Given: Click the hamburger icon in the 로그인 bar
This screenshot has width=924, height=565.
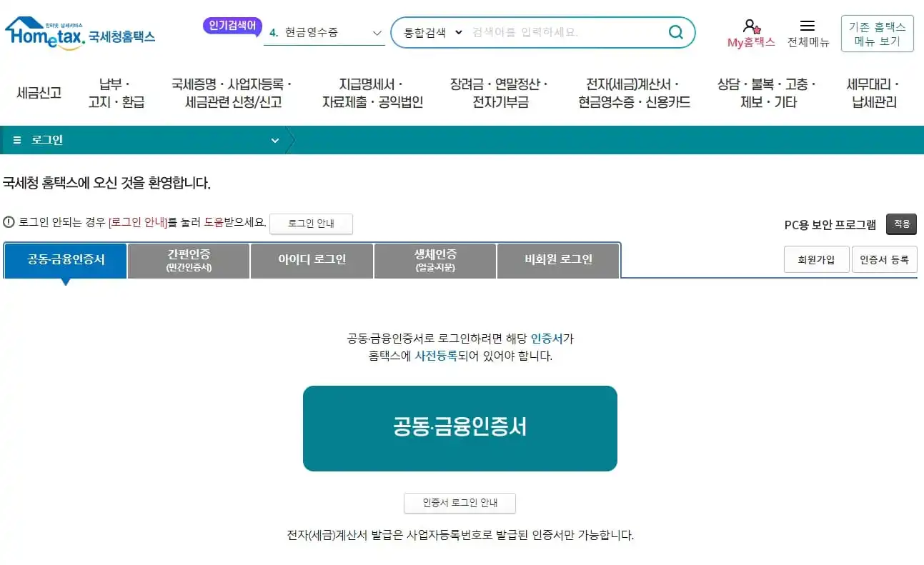Looking at the screenshot, I should pyautogui.click(x=16, y=140).
